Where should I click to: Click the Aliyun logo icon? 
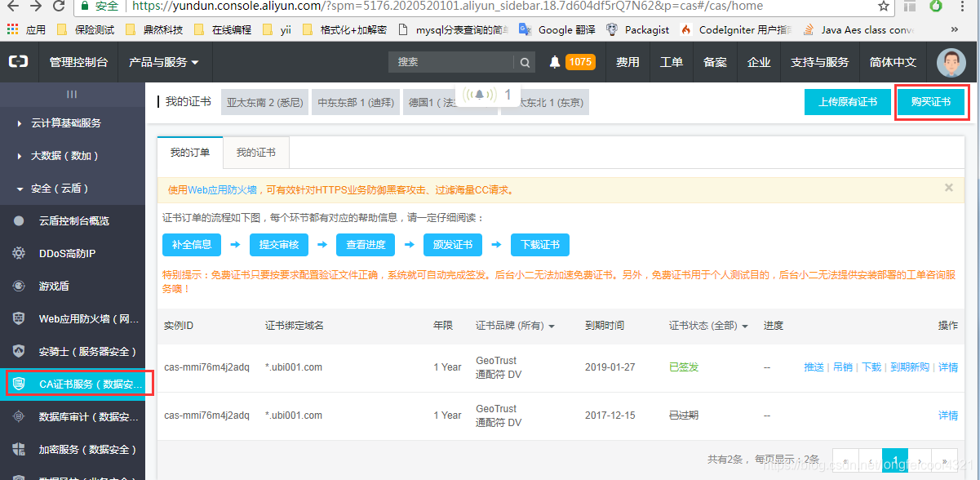pos(18,62)
